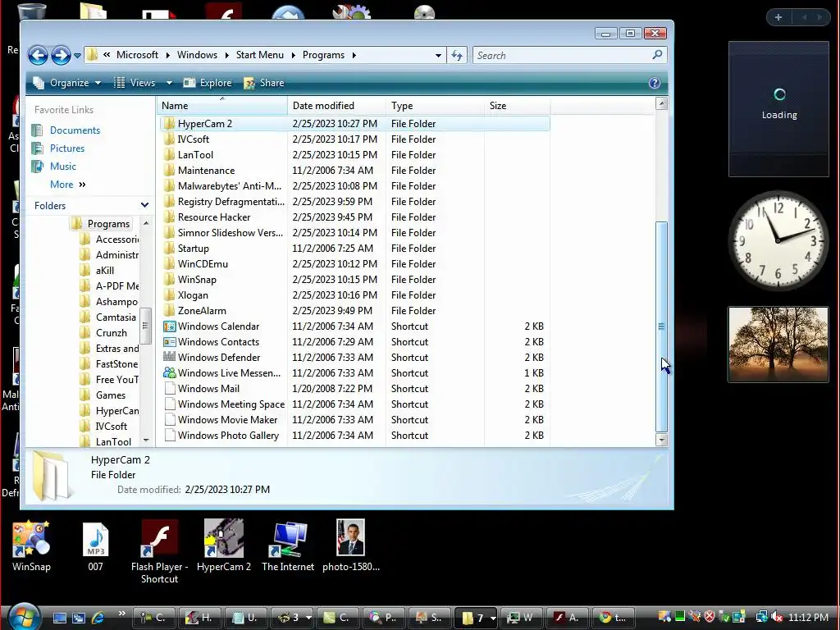
Task: Select the Resource Hacker folder
Action: click(214, 217)
